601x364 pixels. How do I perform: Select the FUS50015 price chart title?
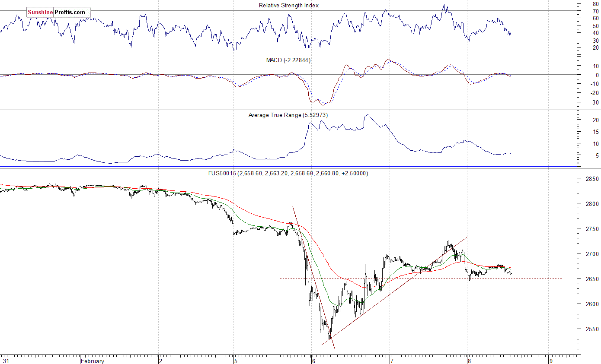pyautogui.click(x=288, y=173)
